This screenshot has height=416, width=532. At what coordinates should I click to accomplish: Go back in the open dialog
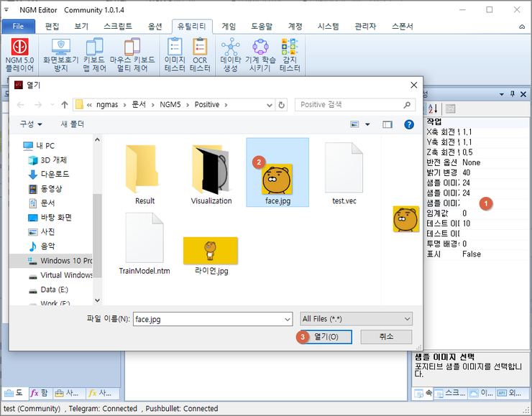point(20,105)
